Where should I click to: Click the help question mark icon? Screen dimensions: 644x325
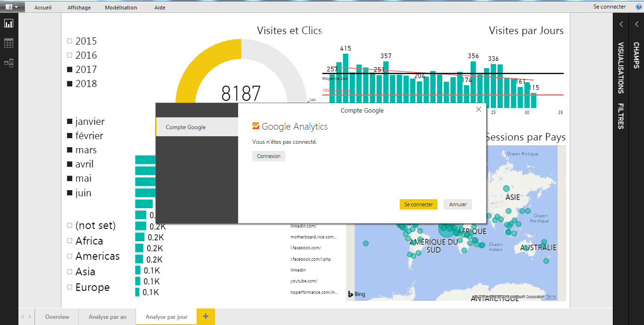[x=638, y=7]
